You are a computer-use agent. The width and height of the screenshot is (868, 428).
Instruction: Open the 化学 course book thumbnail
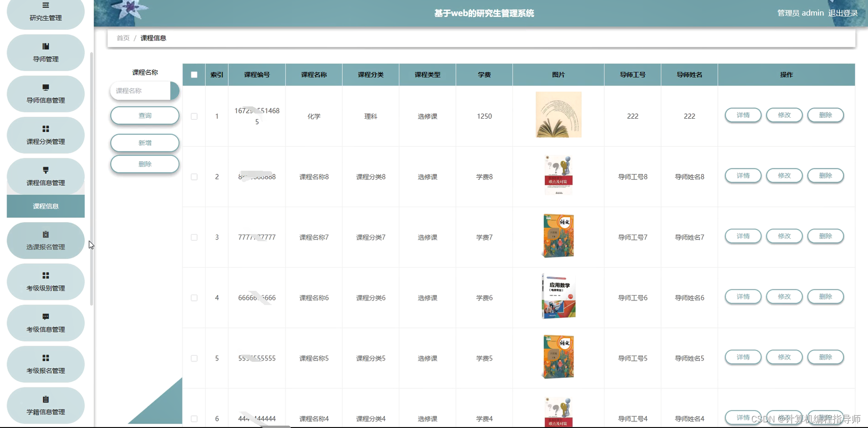(558, 114)
